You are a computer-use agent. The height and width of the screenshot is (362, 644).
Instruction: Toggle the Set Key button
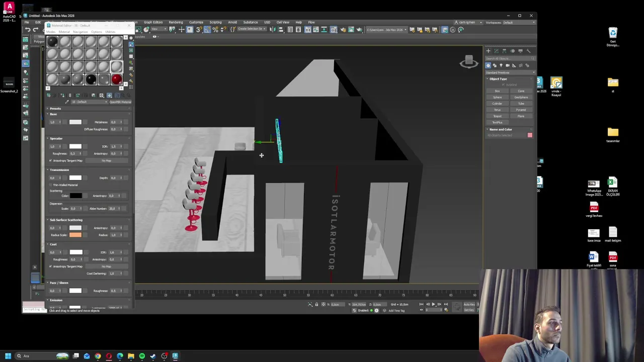tap(469, 310)
